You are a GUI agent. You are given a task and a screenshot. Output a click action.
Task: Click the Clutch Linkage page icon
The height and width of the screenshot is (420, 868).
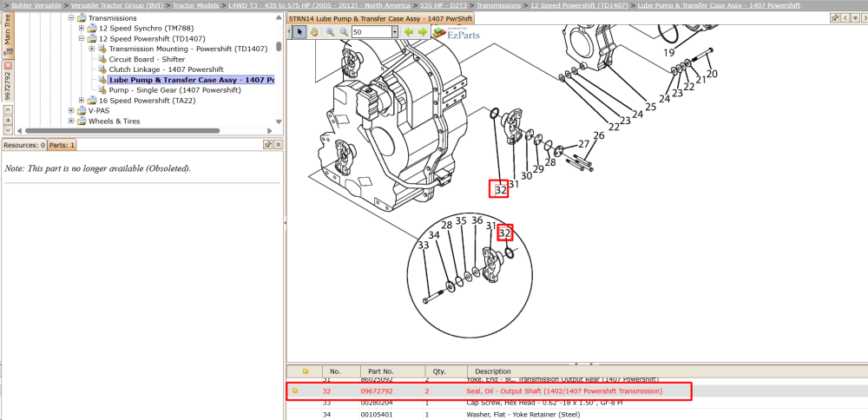pyautogui.click(x=102, y=69)
